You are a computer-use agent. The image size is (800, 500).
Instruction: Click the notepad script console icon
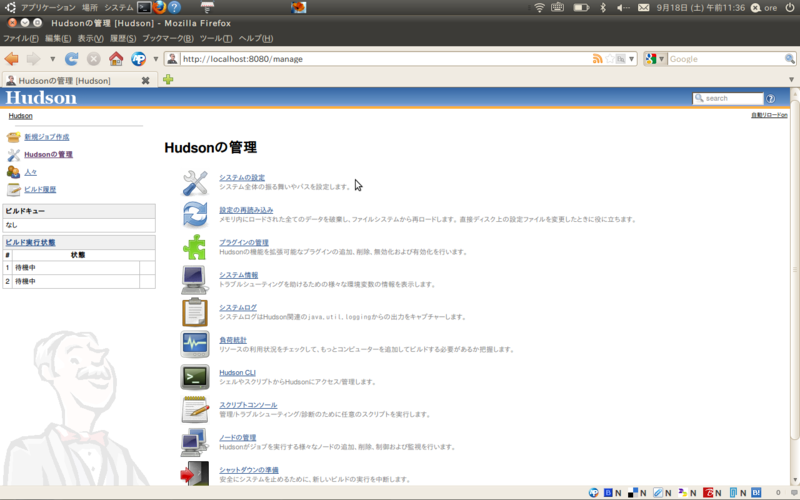195,409
